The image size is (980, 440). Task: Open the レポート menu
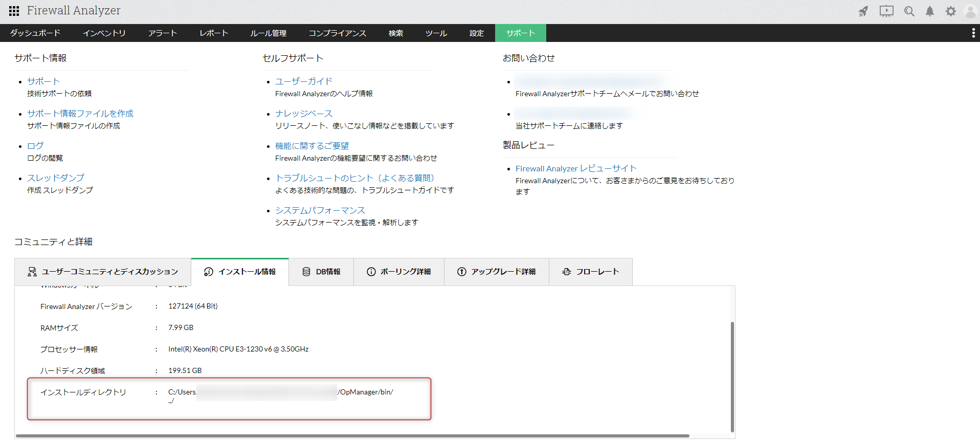point(214,33)
